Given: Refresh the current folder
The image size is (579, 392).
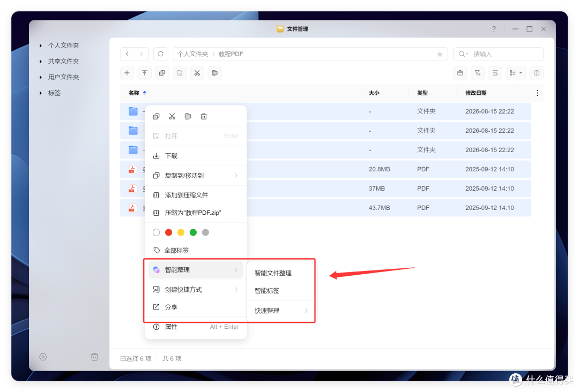Looking at the screenshot, I should tap(161, 54).
